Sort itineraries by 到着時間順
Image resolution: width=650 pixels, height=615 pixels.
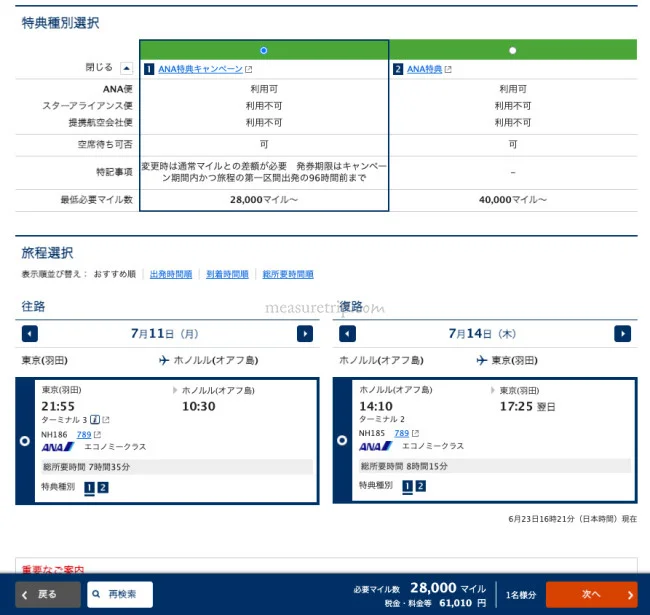tap(227, 274)
